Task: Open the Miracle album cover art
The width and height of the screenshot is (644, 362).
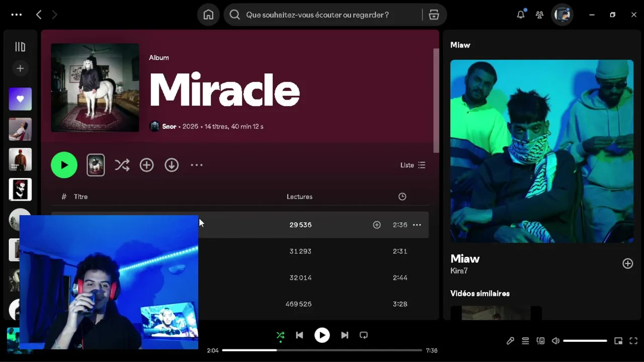Action: point(95,87)
